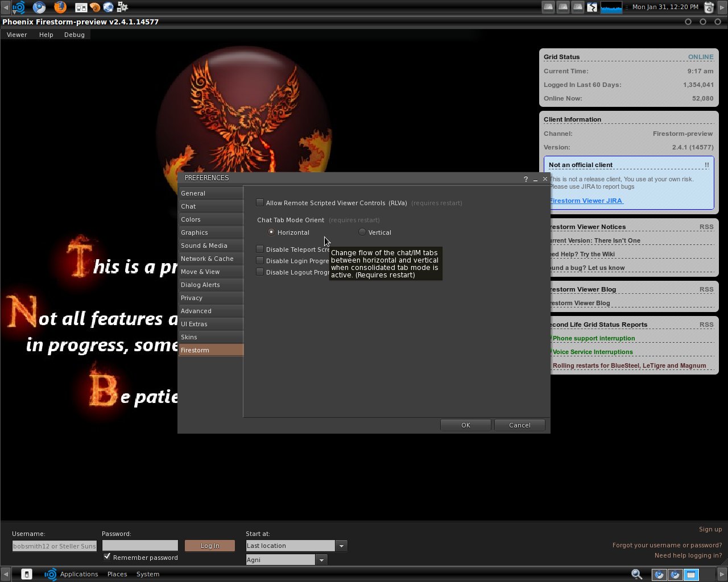Click RSS for Firestorm Viewer Notices
Image resolution: width=728 pixels, height=582 pixels.
tap(706, 227)
